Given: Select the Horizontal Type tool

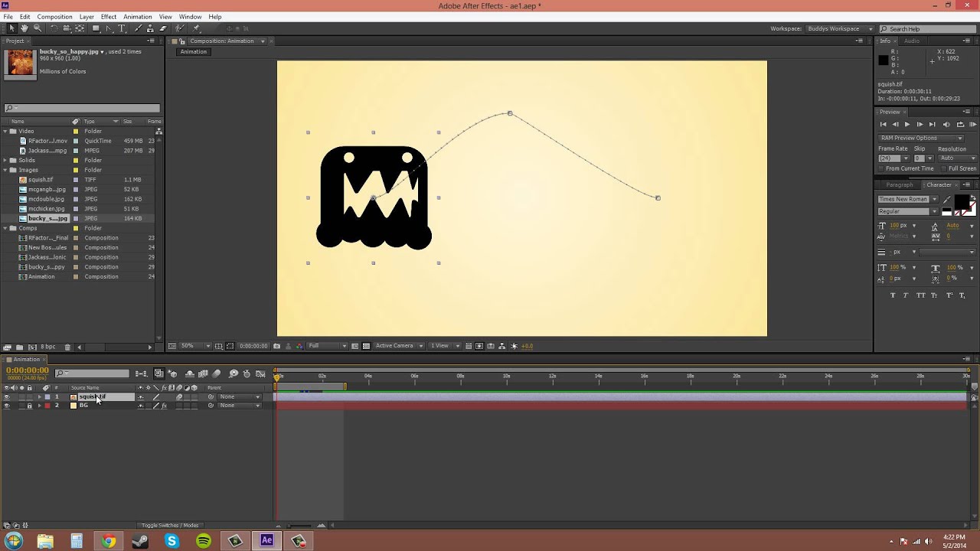Looking at the screenshot, I should tap(122, 28).
